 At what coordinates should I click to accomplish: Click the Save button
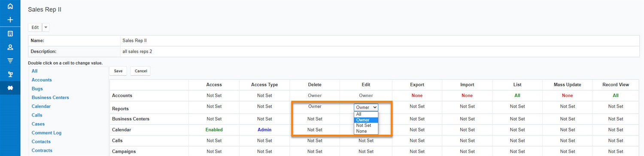click(x=118, y=71)
